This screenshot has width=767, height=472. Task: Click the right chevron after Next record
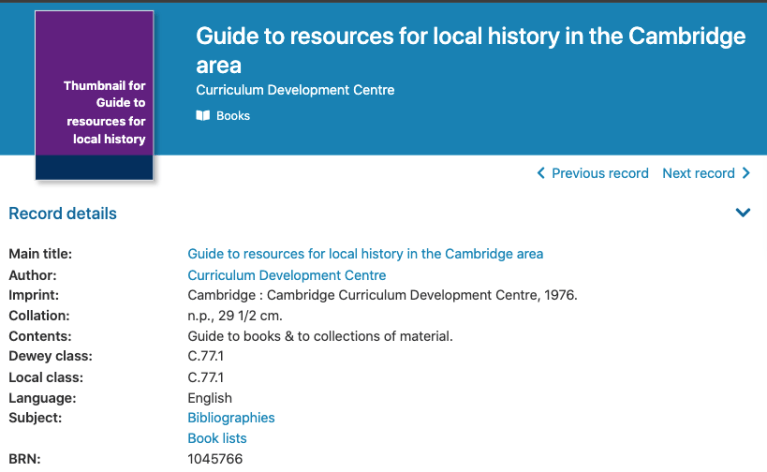point(746,173)
